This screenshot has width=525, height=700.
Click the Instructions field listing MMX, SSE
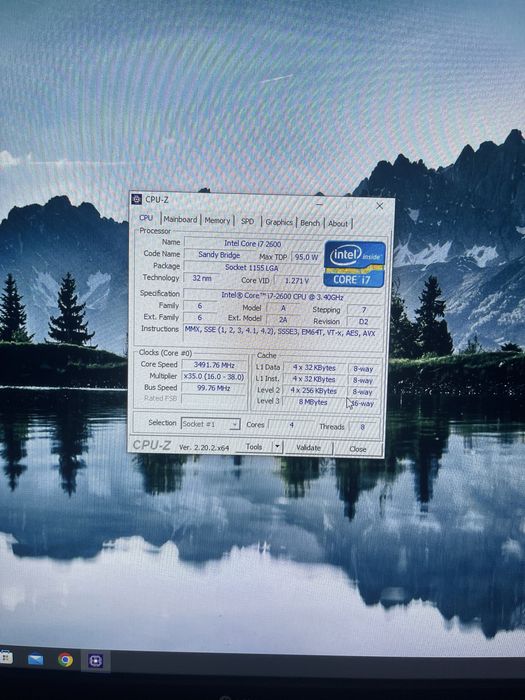pyautogui.click(x=280, y=333)
